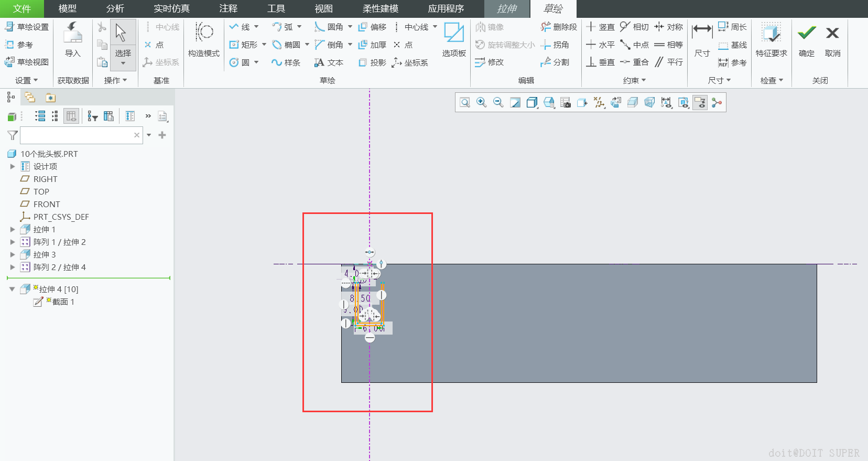
Task: Click the zoom out magnifier icon
Action: coord(498,102)
